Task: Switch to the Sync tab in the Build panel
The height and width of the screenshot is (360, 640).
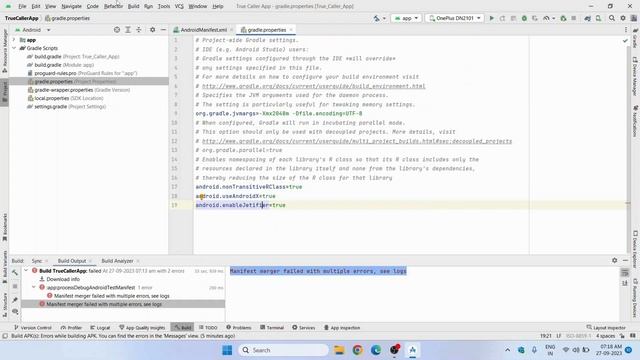Action: [37, 261]
